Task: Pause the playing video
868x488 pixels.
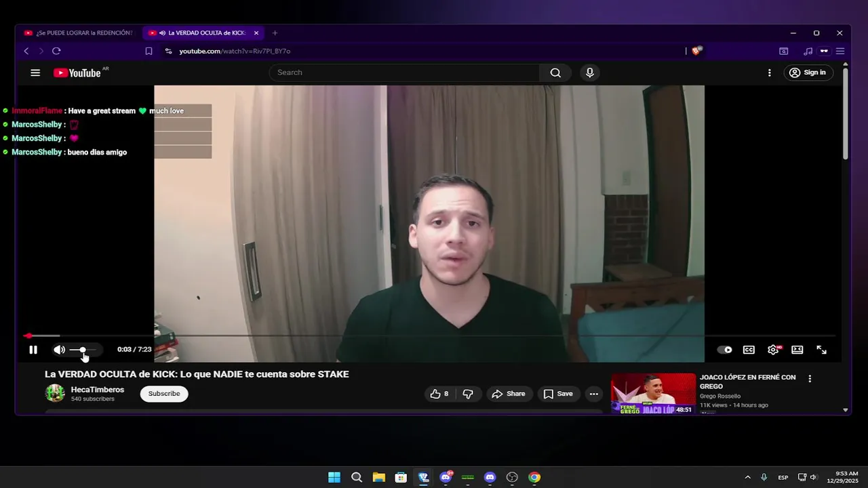Action: (x=33, y=350)
